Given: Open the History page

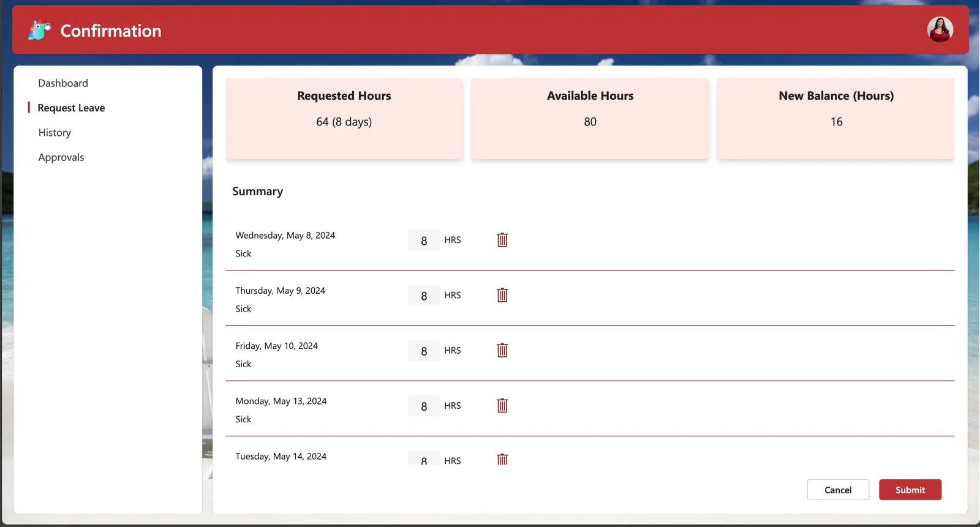Looking at the screenshot, I should [x=55, y=133].
